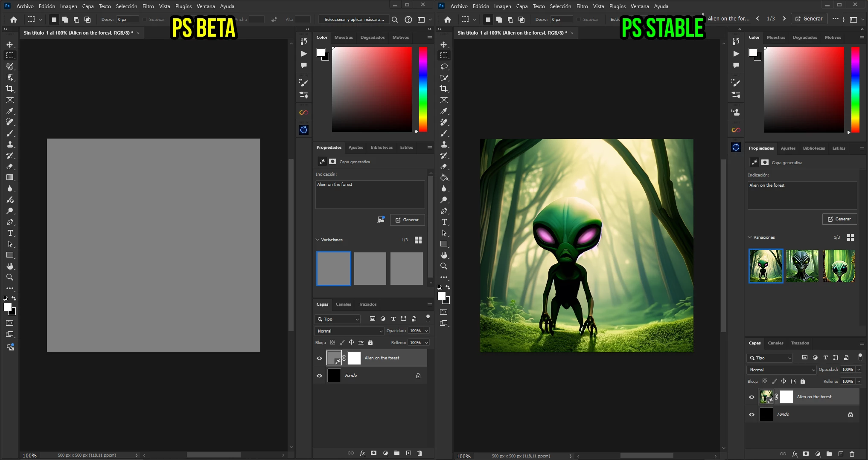868x460 pixels.
Task: Select the Type tool in PS Beta toolbar
Action: 10,233
